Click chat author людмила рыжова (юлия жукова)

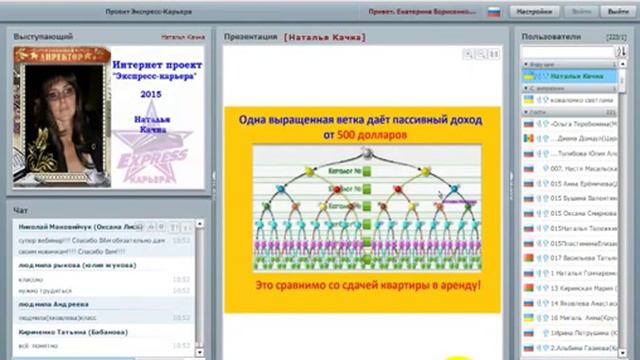(x=77, y=265)
